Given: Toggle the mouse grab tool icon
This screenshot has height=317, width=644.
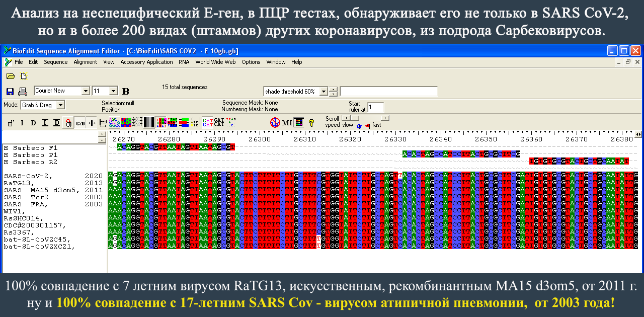Looking at the screenshot, I should [68, 123].
